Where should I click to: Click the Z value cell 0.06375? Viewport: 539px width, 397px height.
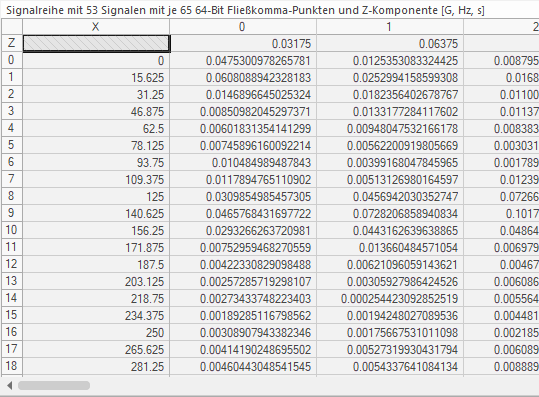coord(389,44)
